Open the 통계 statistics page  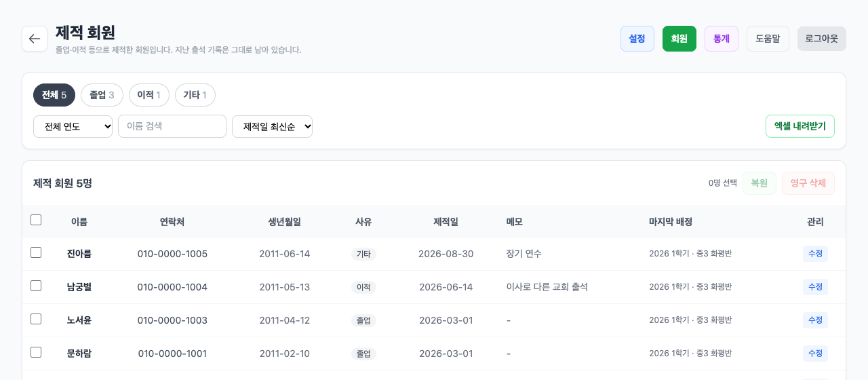click(722, 39)
